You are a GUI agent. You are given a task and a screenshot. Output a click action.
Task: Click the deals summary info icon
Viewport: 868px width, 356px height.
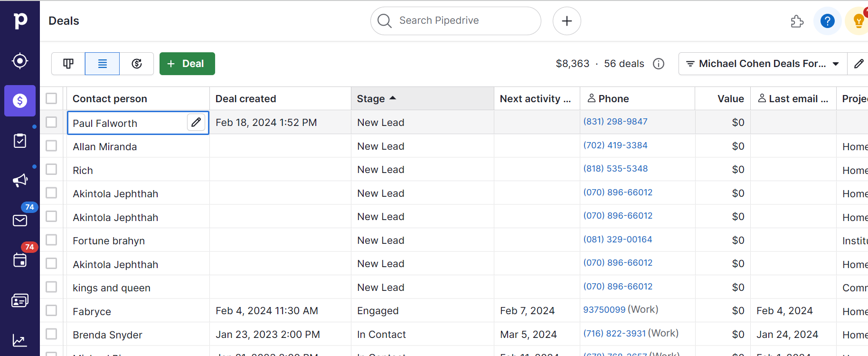click(x=659, y=64)
